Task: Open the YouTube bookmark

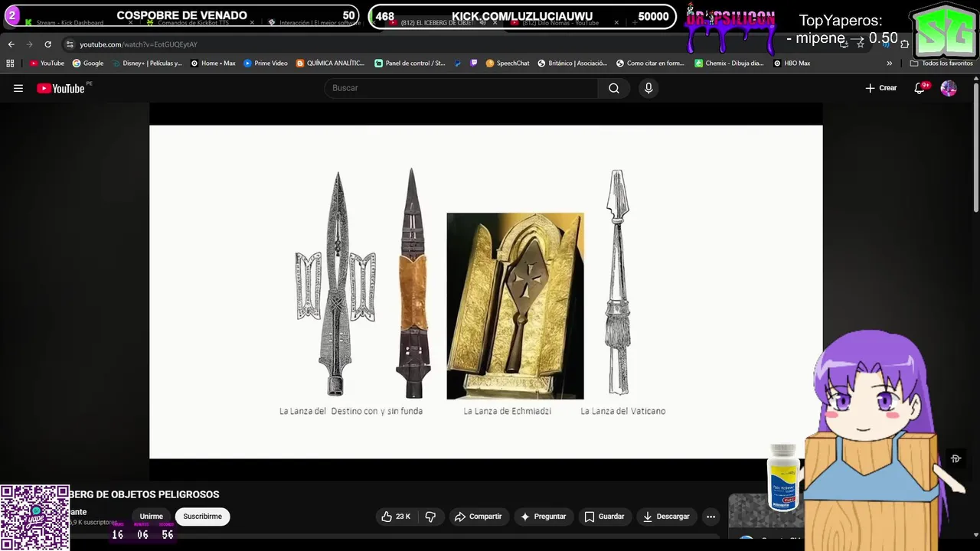Action: pos(47,63)
